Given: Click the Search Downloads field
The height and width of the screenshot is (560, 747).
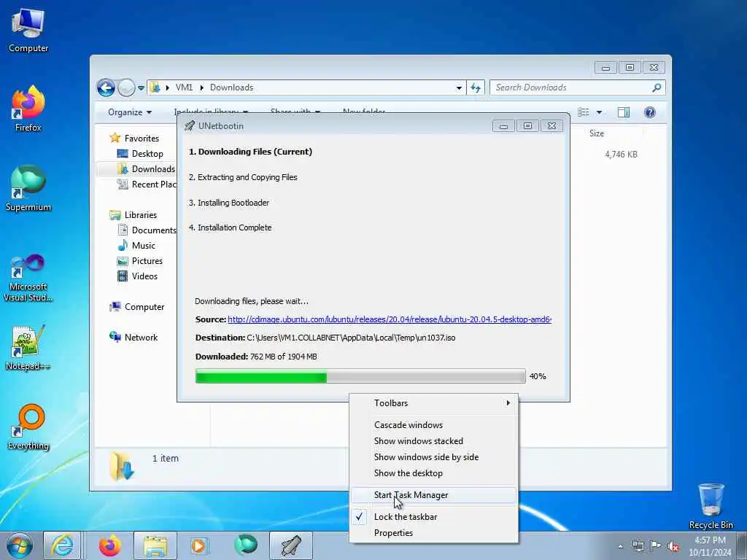Looking at the screenshot, I should pyautogui.click(x=572, y=87).
